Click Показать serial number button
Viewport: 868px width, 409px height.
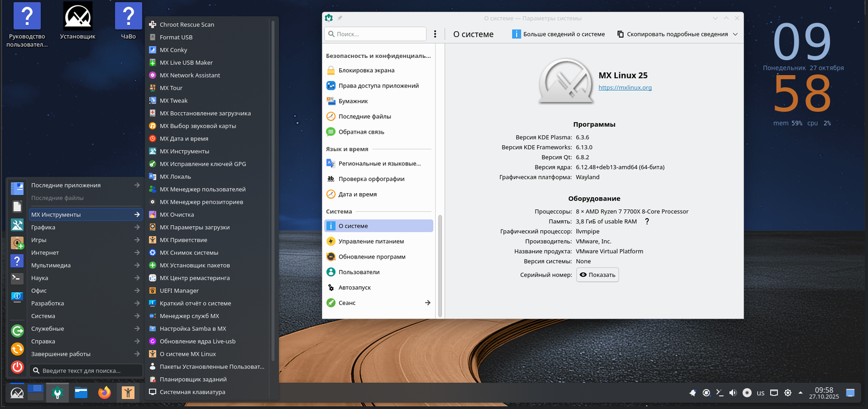tap(598, 275)
